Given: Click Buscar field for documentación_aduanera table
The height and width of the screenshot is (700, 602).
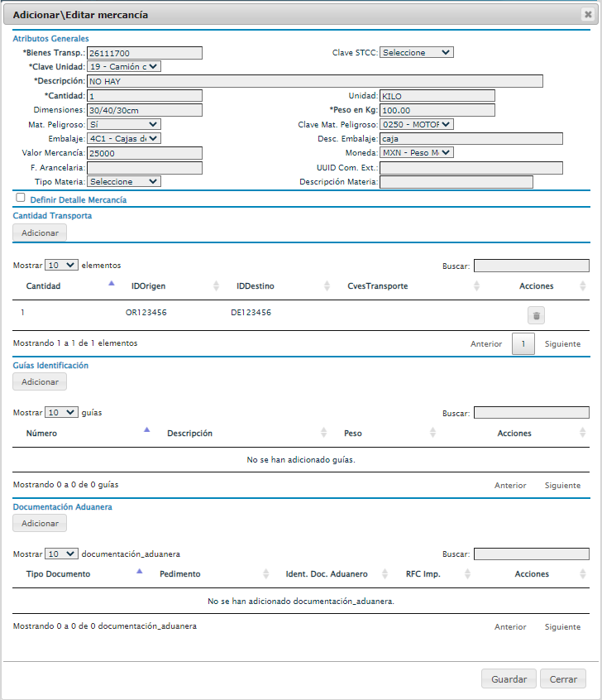Looking at the screenshot, I should pos(532,554).
